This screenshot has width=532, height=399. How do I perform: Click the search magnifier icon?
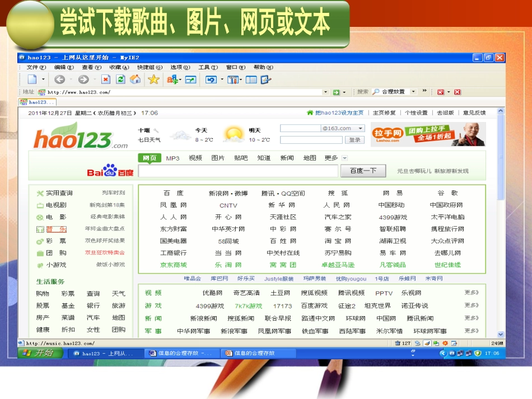[376, 92]
